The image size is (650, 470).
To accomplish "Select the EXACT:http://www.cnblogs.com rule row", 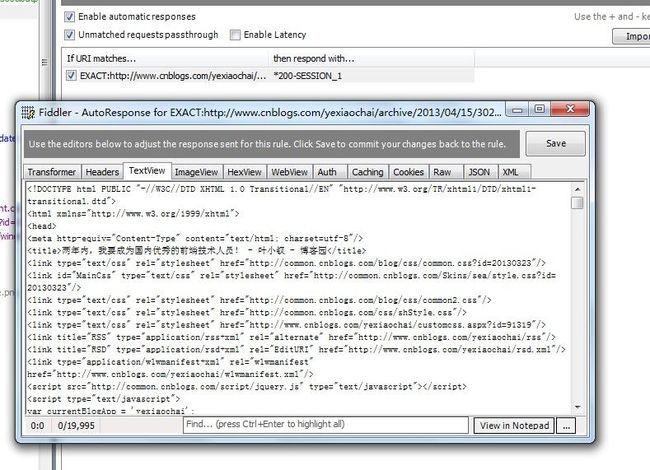I will click(x=268, y=75).
